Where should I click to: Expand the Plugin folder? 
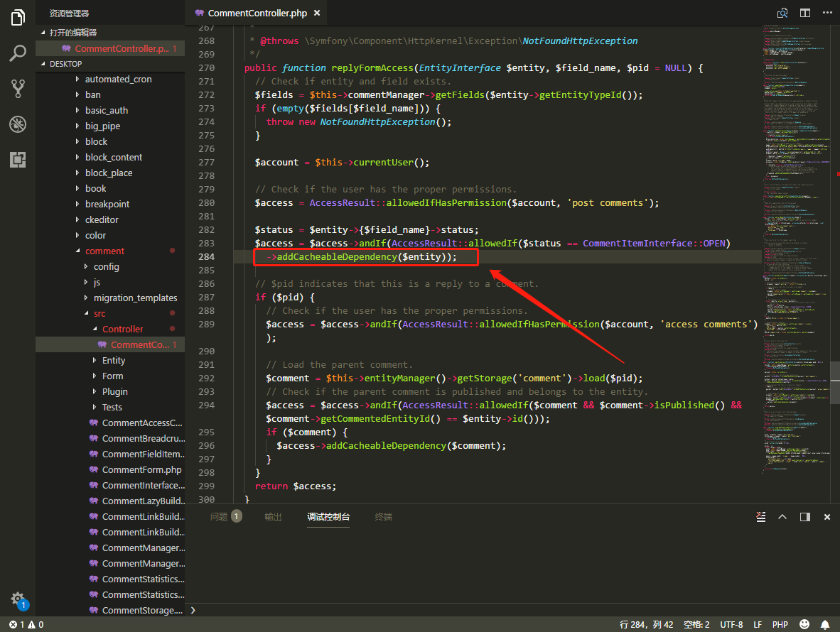110,392
